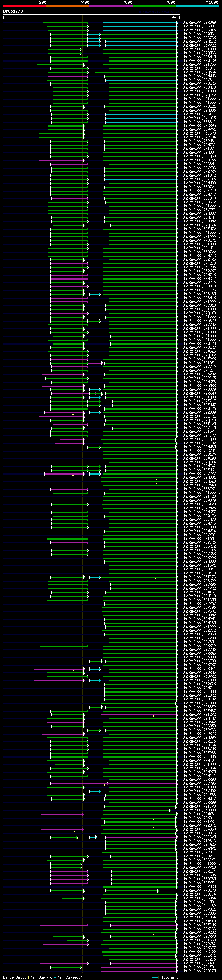Screen dimensions: 222x980
Task: Select hit label UniRef100_B9S358
Action: tap(199, 726)
